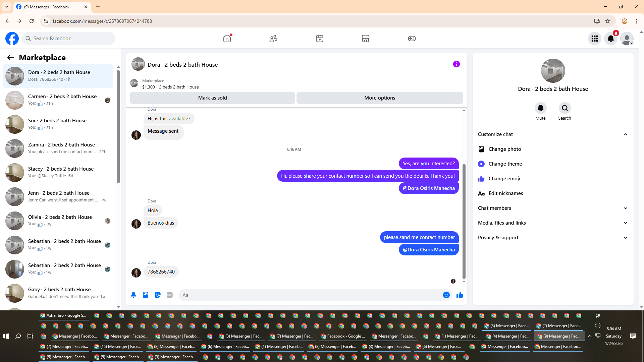The height and width of the screenshot is (362, 644).
Task: Open the GIF picker icon
Action: point(170,295)
